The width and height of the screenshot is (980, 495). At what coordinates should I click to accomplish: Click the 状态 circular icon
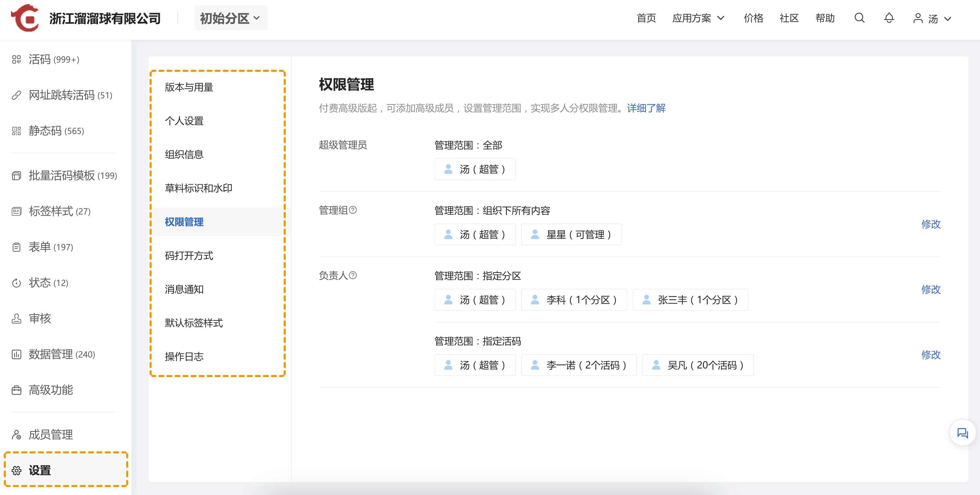[x=17, y=283]
